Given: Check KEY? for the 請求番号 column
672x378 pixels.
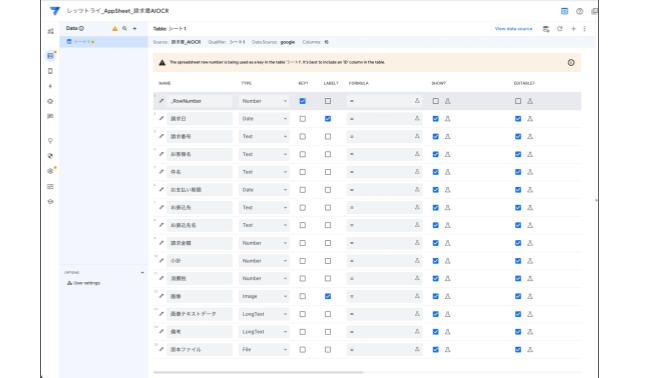Looking at the screenshot, I should click(303, 137).
